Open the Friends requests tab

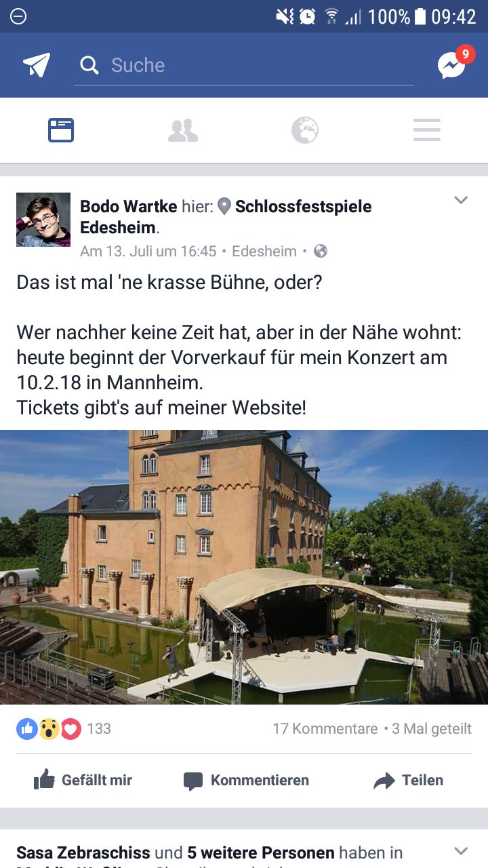(183, 130)
